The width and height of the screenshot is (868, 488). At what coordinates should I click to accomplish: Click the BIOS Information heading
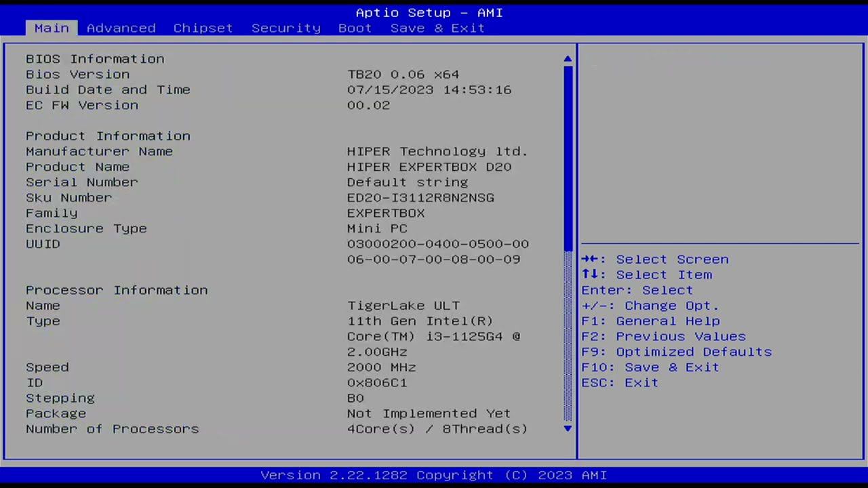coord(95,59)
